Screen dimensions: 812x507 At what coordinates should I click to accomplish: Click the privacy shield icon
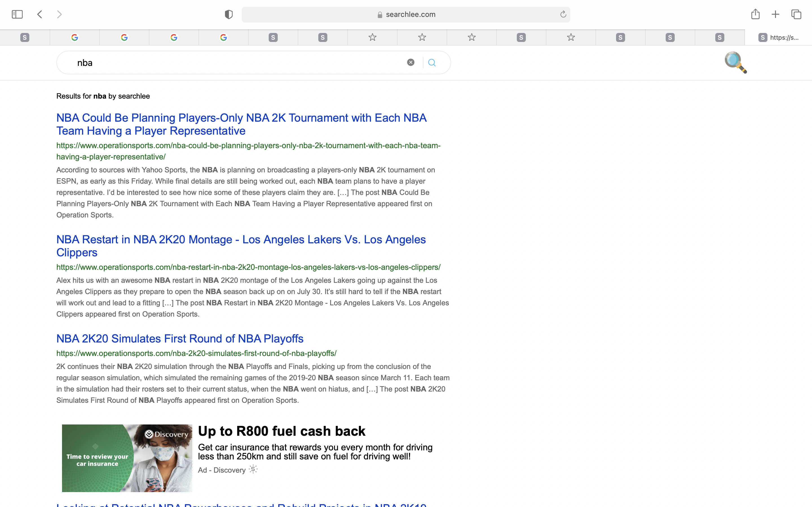[228, 14]
